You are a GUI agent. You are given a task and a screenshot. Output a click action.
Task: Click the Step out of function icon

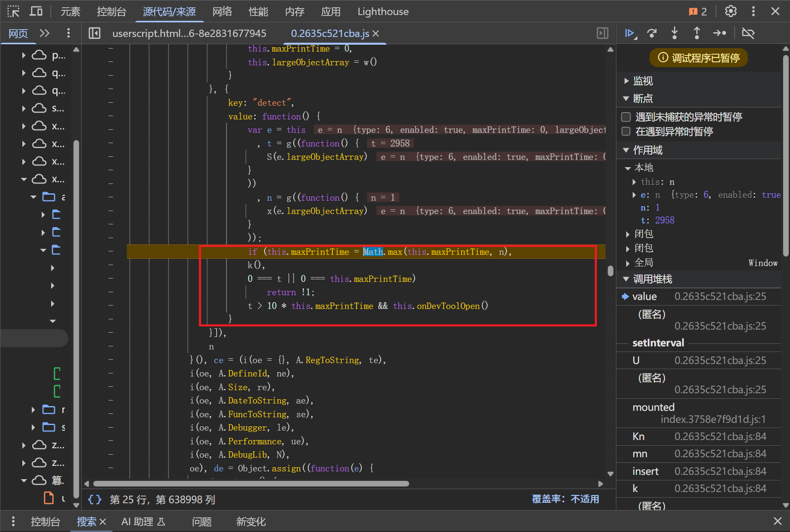697,33
